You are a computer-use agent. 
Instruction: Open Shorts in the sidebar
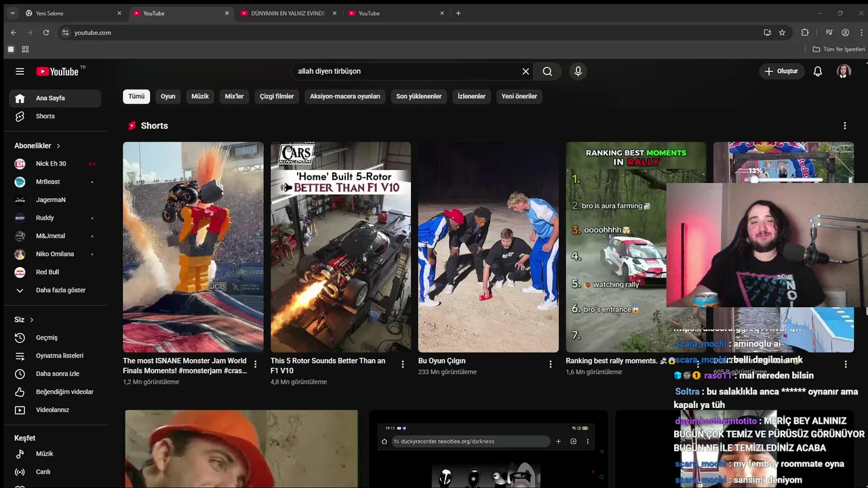(55, 117)
